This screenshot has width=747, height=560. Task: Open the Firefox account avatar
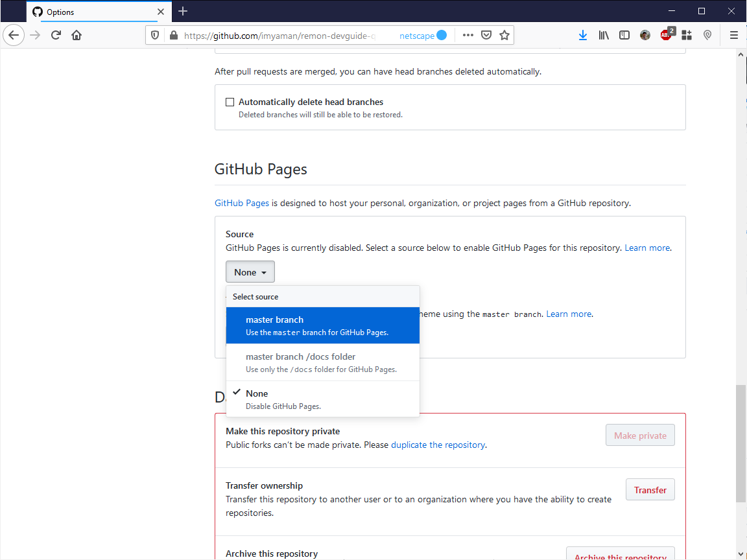coord(645,35)
